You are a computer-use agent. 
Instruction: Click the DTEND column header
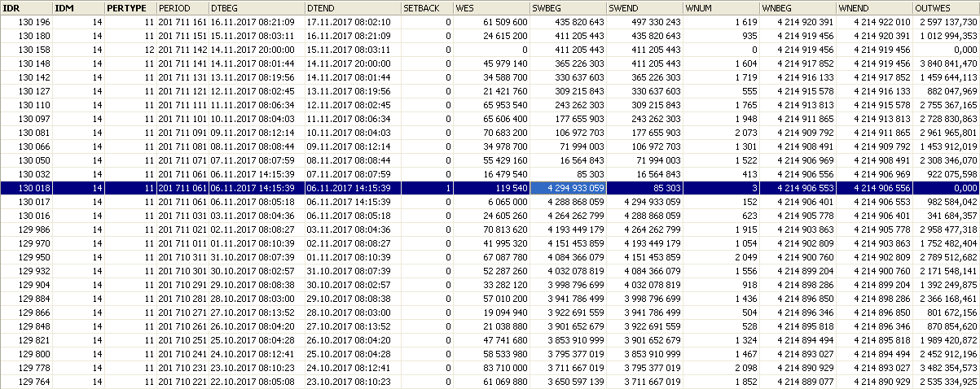point(352,7)
